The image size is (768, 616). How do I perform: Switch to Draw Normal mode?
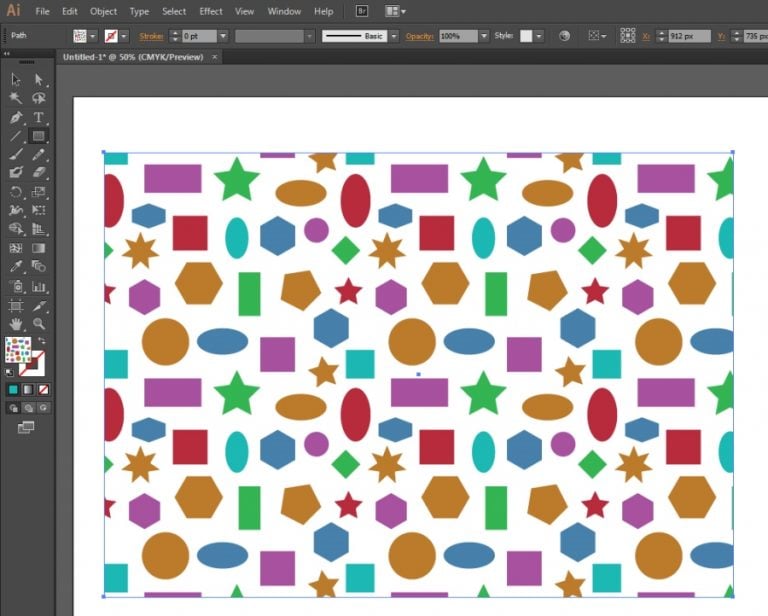[13, 408]
